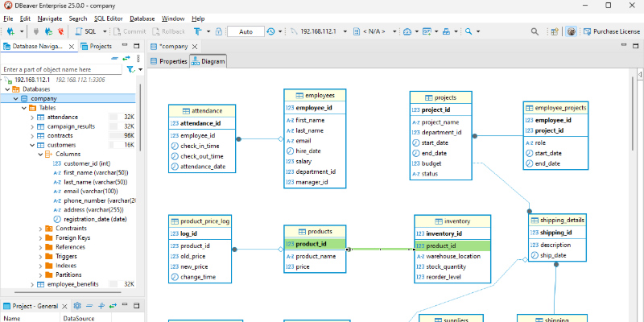Click the Collapse All icon in navigator

pyautogui.click(x=115, y=58)
